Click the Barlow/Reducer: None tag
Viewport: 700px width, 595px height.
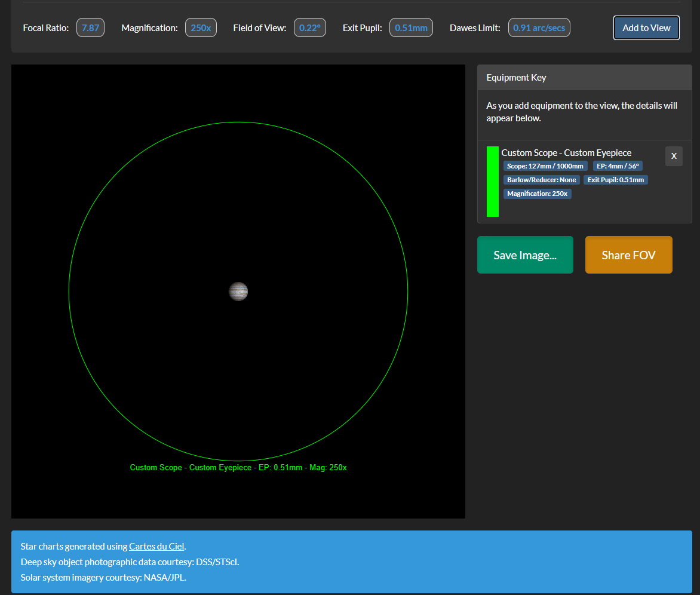pos(541,180)
